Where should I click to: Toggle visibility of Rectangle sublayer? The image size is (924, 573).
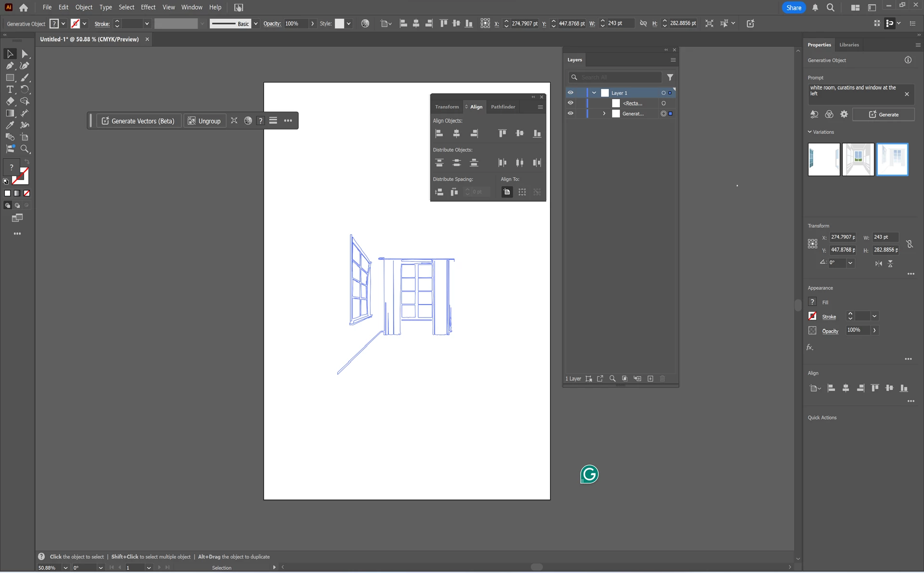pyautogui.click(x=570, y=103)
